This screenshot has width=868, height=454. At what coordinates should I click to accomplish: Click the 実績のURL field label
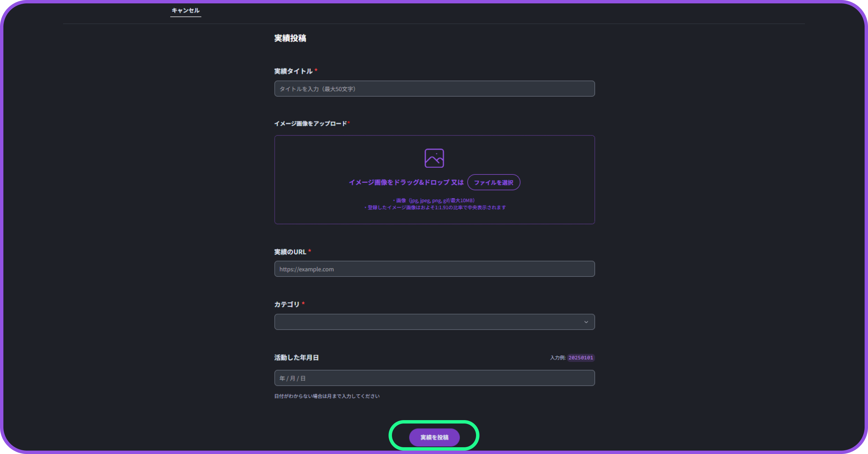(290, 252)
